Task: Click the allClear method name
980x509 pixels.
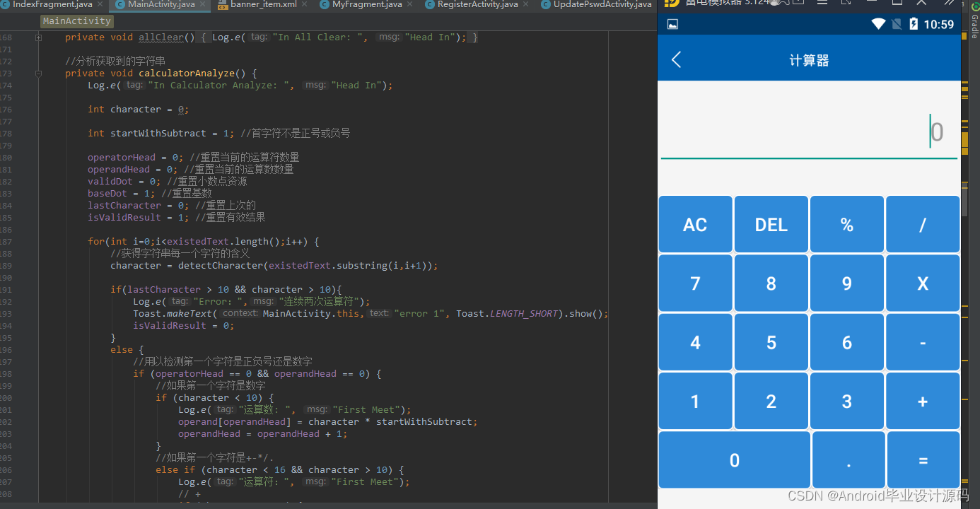Action: [161, 37]
